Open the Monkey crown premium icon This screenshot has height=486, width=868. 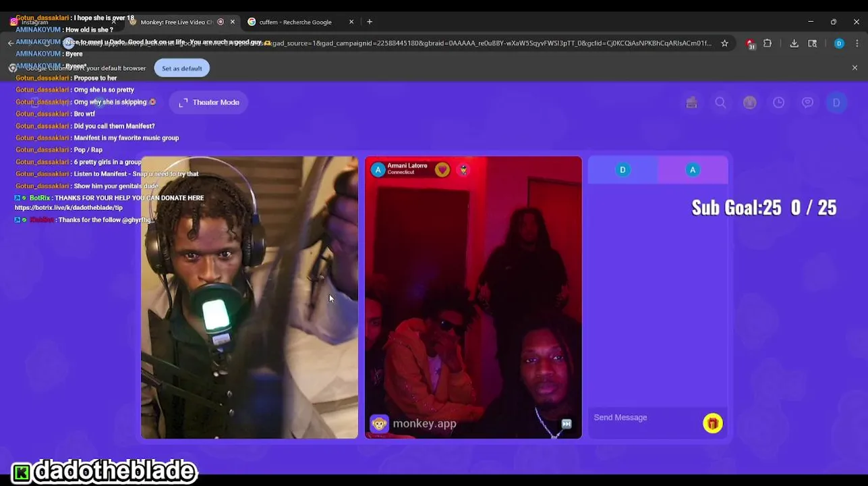[749, 103]
